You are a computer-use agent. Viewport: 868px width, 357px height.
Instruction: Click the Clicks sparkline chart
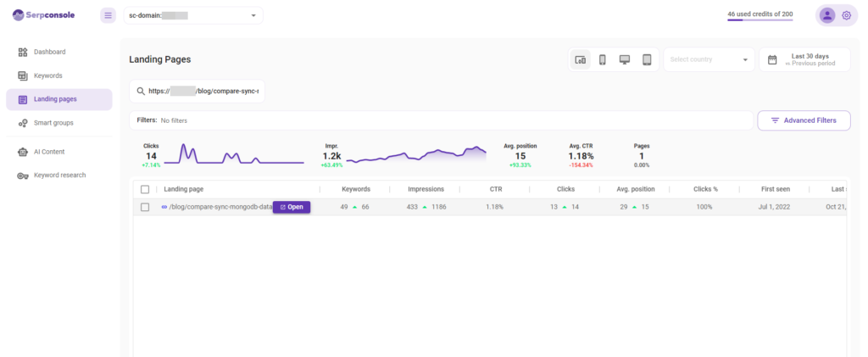point(234,153)
